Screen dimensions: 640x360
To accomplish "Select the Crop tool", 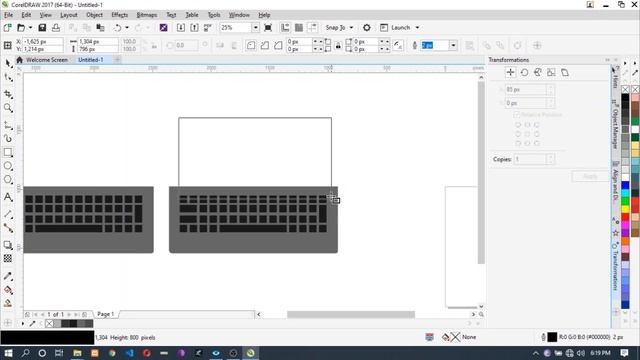I will pyautogui.click(x=8, y=94).
